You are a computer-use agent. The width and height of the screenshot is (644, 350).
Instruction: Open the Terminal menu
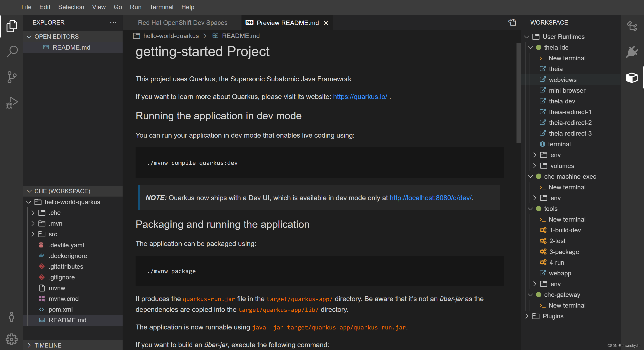click(161, 7)
